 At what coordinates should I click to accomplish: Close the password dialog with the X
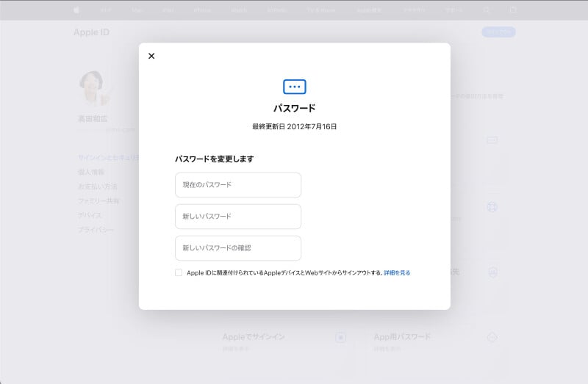tap(151, 56)
